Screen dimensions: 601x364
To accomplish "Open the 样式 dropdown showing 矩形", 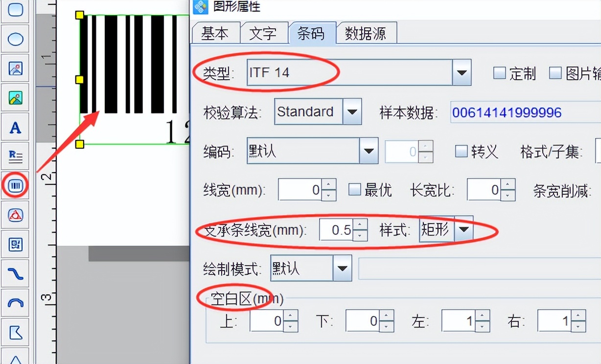I will pos(463,228).
